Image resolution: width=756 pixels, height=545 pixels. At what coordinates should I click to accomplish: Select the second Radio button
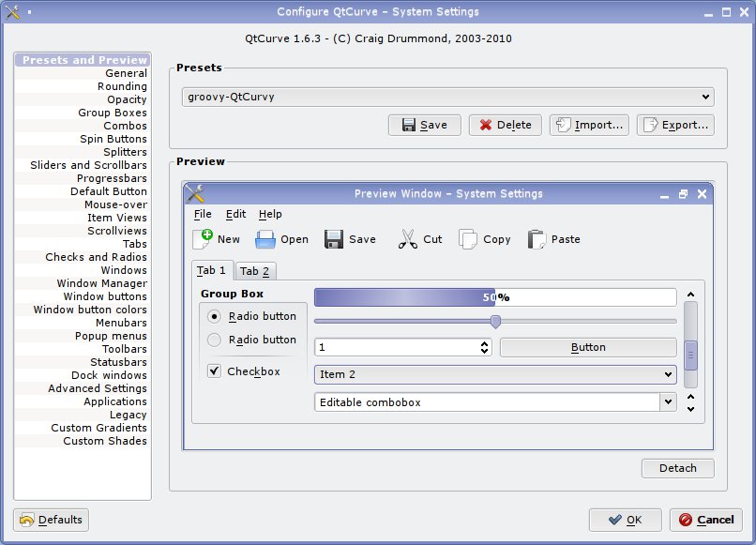(214, 340)
